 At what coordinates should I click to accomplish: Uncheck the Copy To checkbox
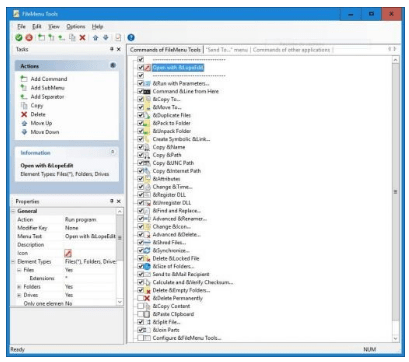point(141,99)
